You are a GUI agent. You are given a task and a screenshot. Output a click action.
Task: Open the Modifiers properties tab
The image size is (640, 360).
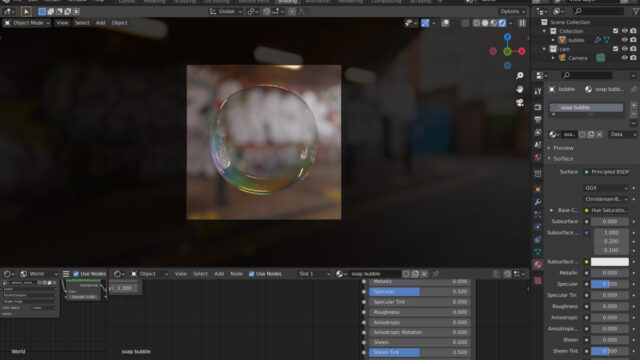click(x=538, y=202)
